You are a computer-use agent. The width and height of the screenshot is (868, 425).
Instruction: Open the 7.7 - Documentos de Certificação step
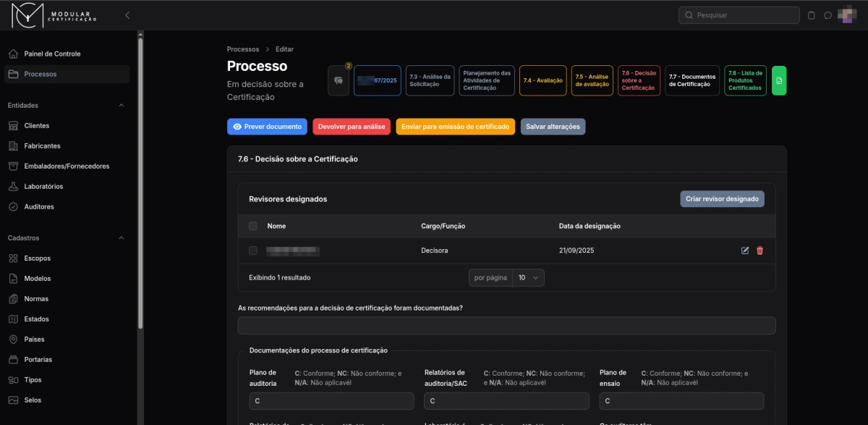point(692,80)
